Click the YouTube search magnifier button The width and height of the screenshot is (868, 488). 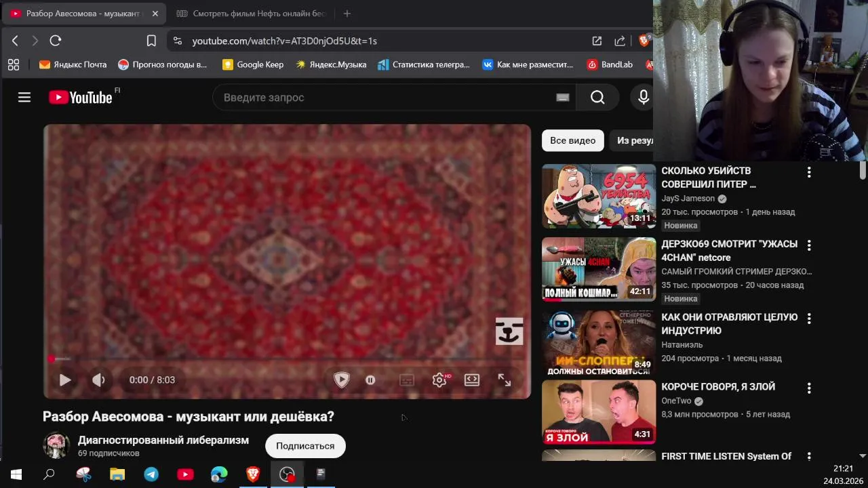coord(597,98)
